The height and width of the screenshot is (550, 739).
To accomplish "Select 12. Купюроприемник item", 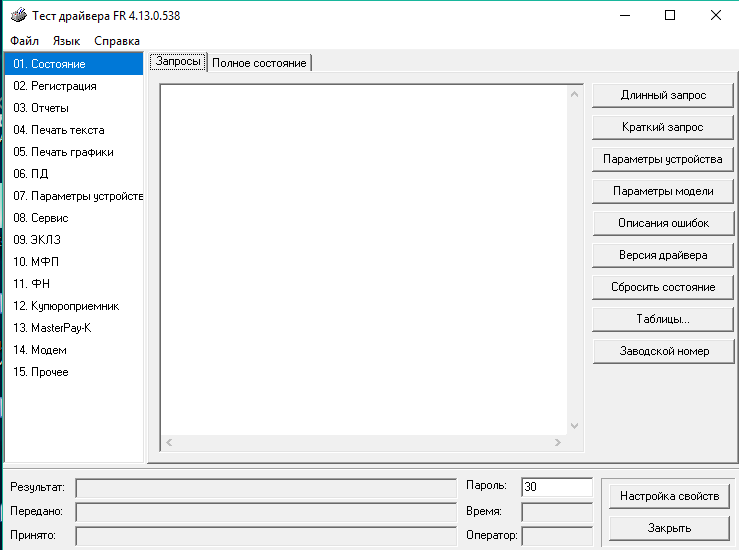I will tap(74, 306).
